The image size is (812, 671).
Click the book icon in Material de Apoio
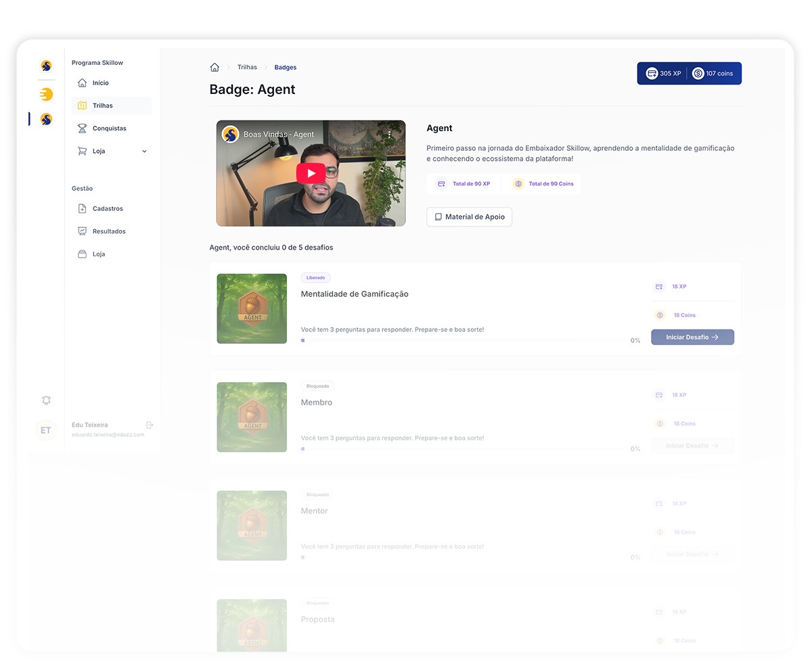tap(438, 217)
